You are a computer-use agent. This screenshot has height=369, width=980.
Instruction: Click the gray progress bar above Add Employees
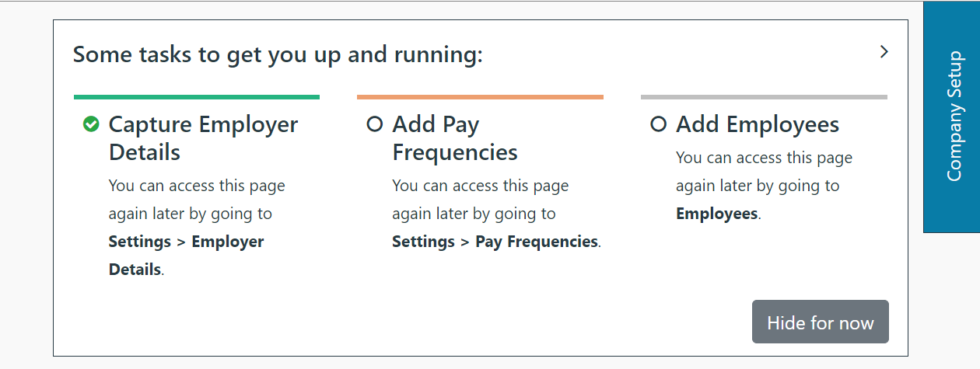[x=764, y=97]
